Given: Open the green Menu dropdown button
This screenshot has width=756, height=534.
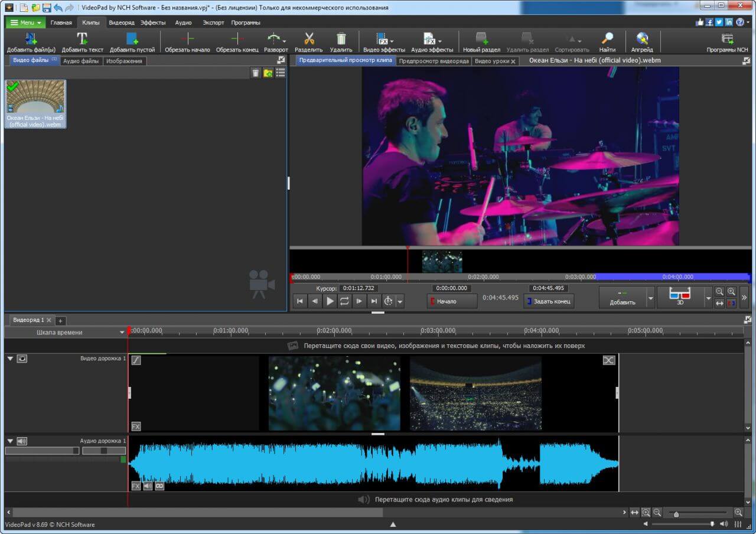Looking at the screenshot, I should click(25, 22).
